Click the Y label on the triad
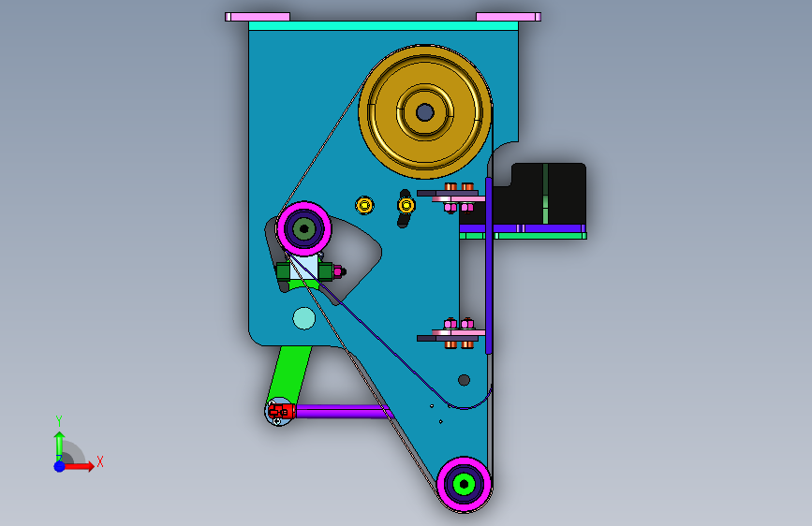The height and width of the screenshot is (526, 812). coord(59,420)
